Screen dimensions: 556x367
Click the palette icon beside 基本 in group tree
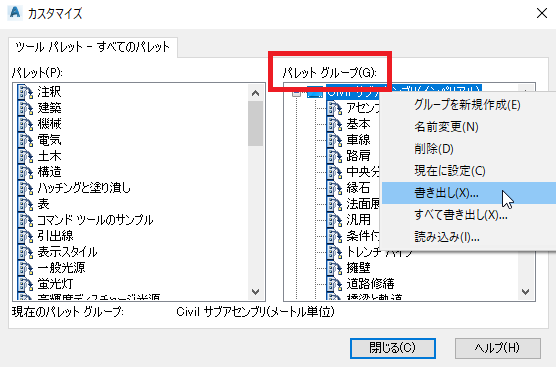(334, 124)
